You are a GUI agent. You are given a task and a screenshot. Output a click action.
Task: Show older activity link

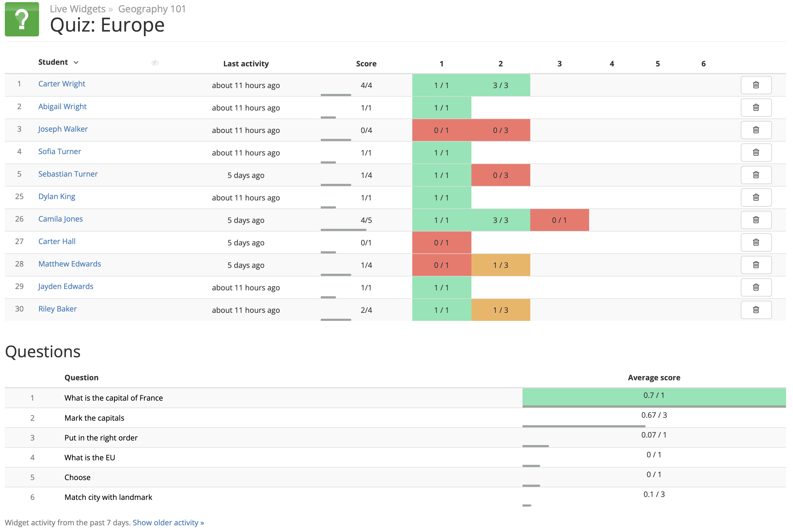click(168, 522)
